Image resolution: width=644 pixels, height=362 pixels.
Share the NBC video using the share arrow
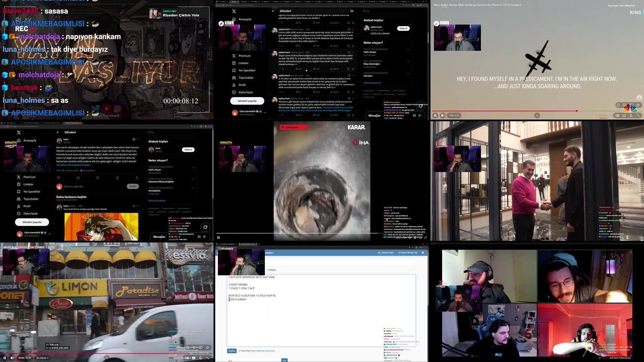point(638,105)
